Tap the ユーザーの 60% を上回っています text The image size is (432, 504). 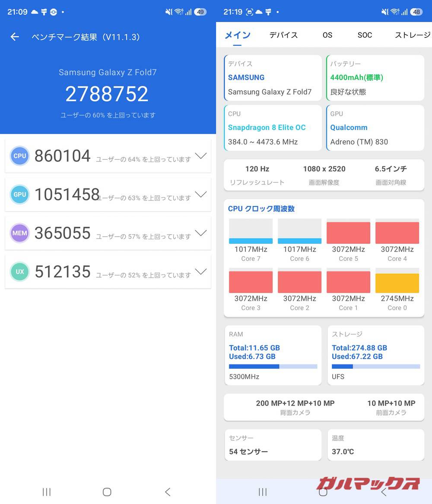pos(108,115)
